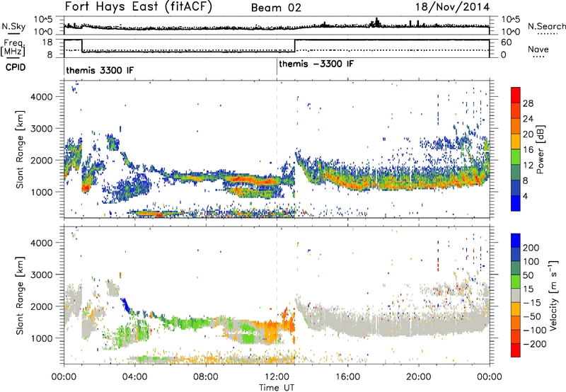Image resolution: width=566 pixels, height=392 pixels.
Task: Click the '1000' tick label in the velocity panel
Action: pyautogui.click(x=41, y=338)
